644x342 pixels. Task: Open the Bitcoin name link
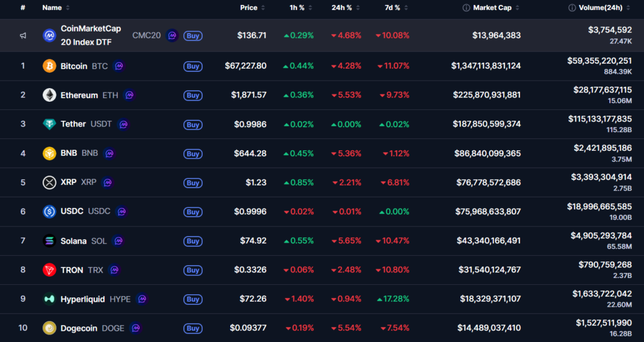[74, 66]
